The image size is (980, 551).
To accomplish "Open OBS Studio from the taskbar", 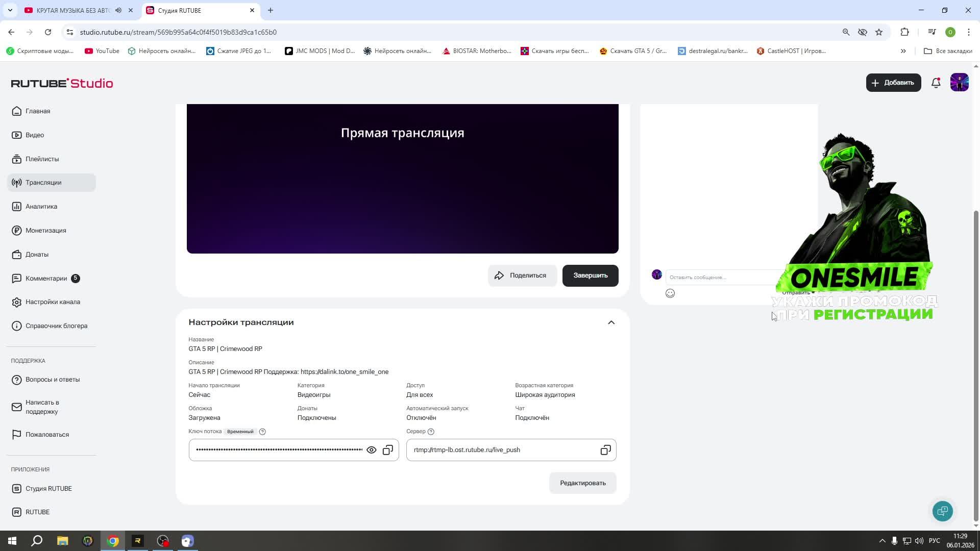I will [x=163, y=541].
